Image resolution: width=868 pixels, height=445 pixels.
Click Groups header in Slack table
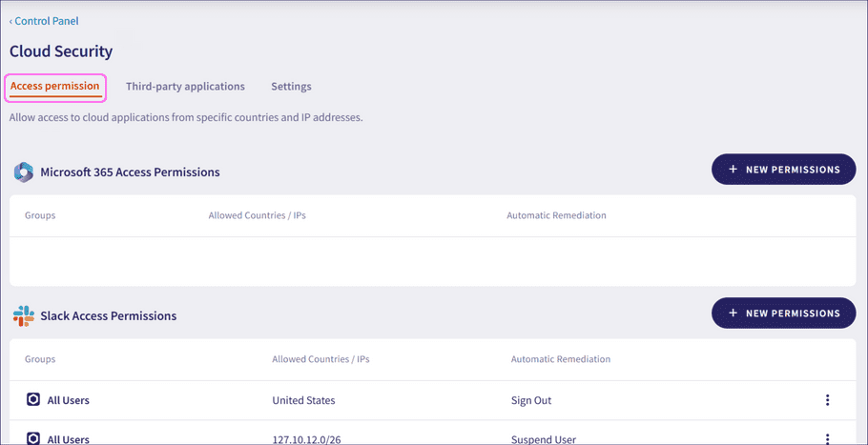click(40, 359)
